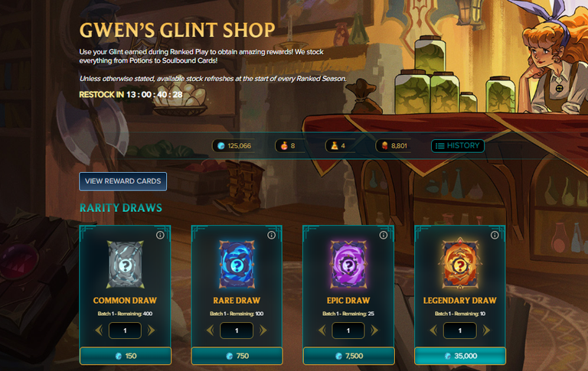Open info icon on Rare Draw card

pos(272,235)
